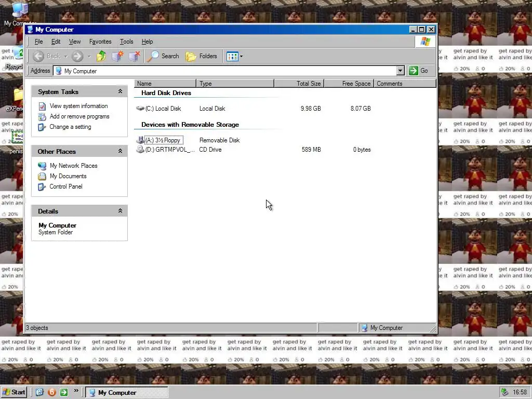
Task: Open My Documents link
Action: [68, 176]
